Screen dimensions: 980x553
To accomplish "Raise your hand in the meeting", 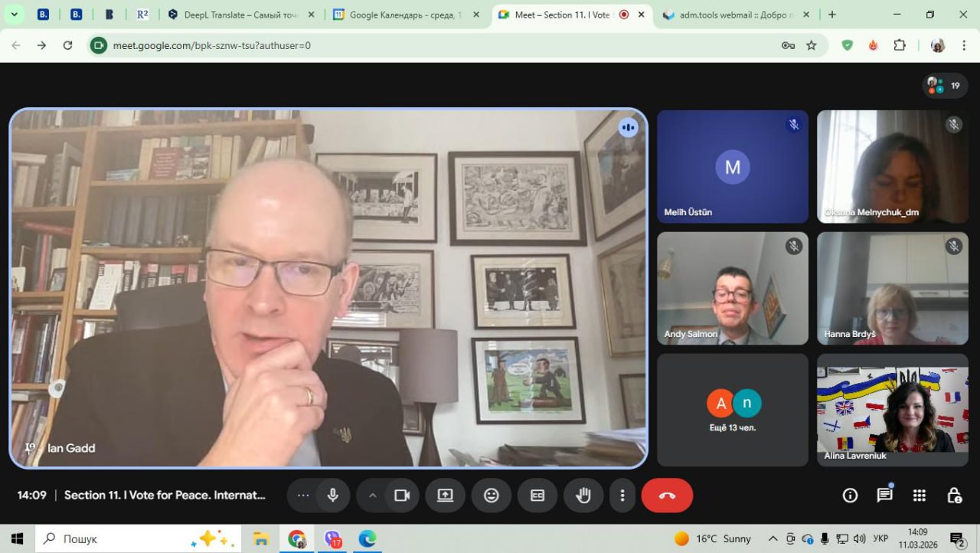I will (583, 496).
